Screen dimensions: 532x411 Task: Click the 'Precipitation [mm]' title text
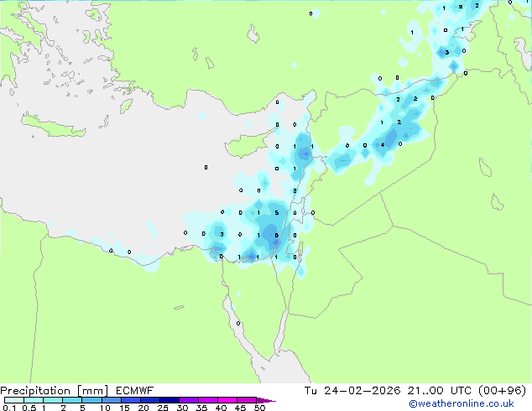tap(55, 391)
